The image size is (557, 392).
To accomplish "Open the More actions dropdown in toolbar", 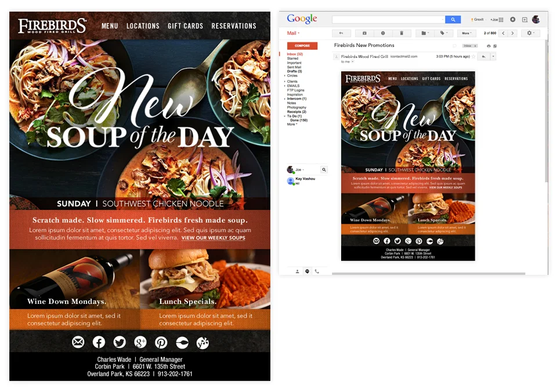I will 466,33.
